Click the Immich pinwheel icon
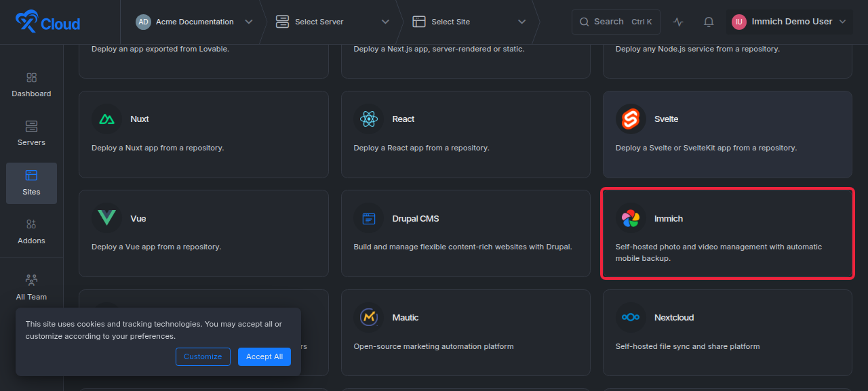Viewport: 868px width, 391px height. 631,218
